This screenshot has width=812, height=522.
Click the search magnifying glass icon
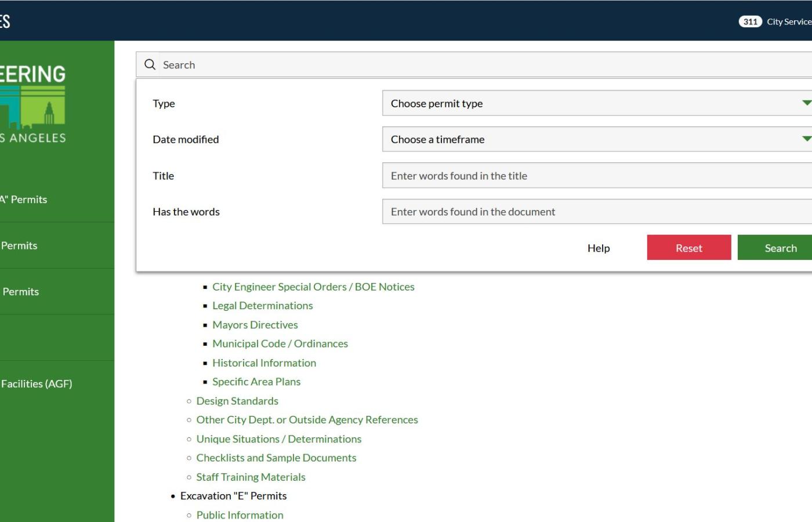tap(150, 64)
